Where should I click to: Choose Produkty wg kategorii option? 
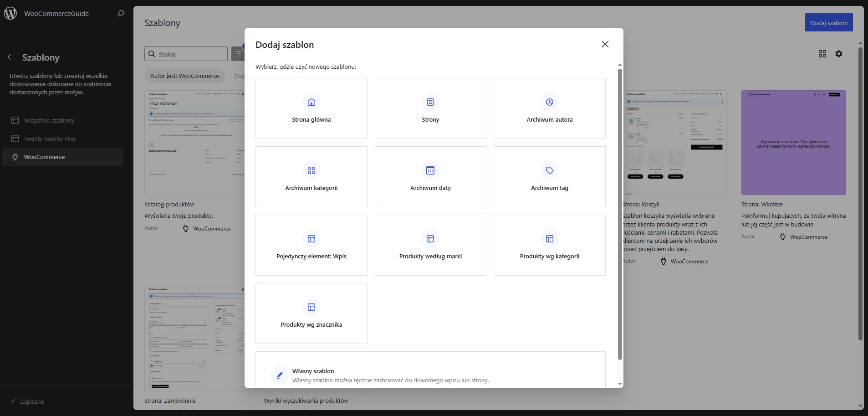click(550, 245)
